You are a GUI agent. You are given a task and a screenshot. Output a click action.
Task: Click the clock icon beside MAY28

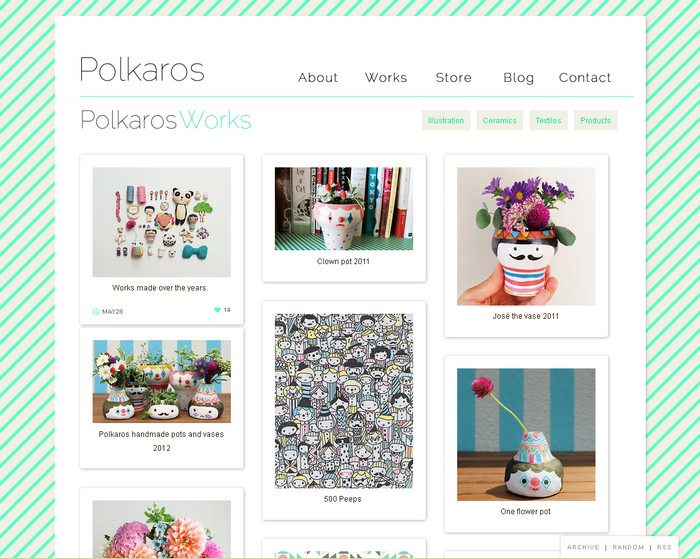[x=96, y=312]
